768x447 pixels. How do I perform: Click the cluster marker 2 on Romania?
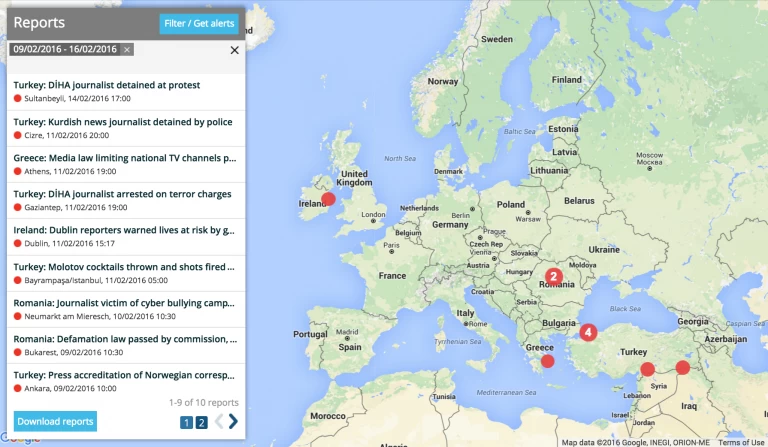554,276
